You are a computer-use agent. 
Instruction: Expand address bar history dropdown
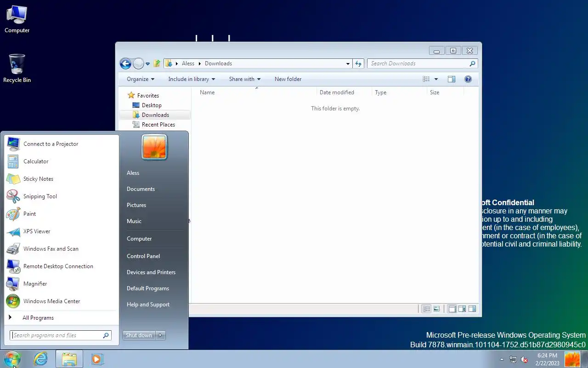(x=348, y=63)
